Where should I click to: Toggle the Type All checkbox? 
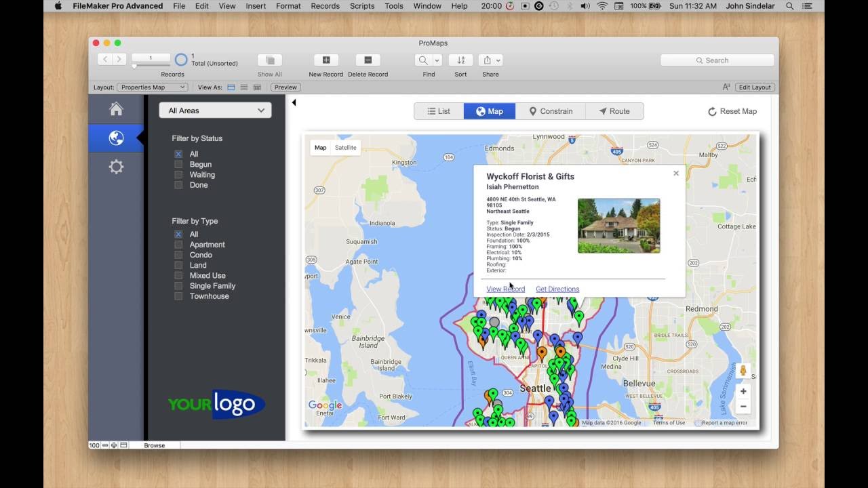coord(178,235)
